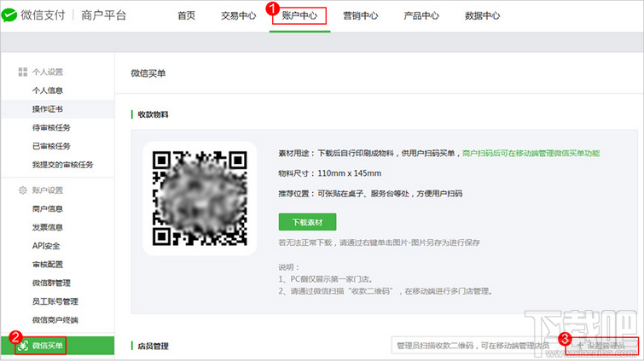
Task: Open 员工账号管理 in the sidebar
Action: (x=55, y=301)
